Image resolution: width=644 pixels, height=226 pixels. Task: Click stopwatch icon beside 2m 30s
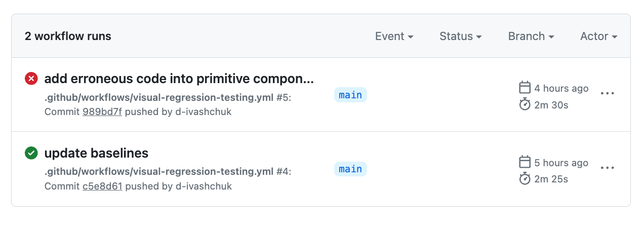525,105
